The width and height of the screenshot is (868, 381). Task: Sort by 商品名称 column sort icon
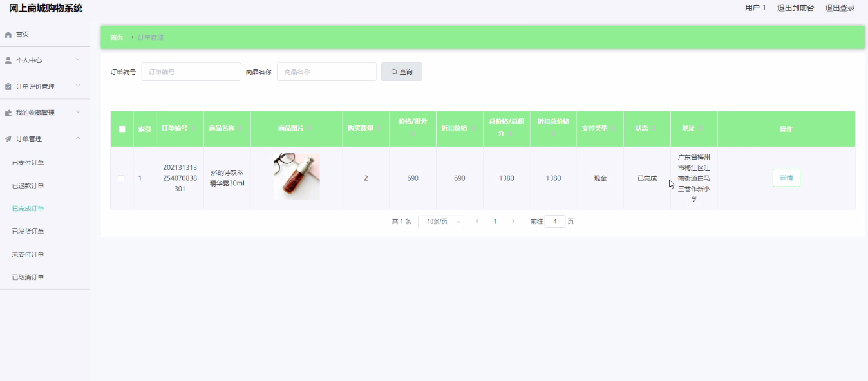tap(240, 129)
